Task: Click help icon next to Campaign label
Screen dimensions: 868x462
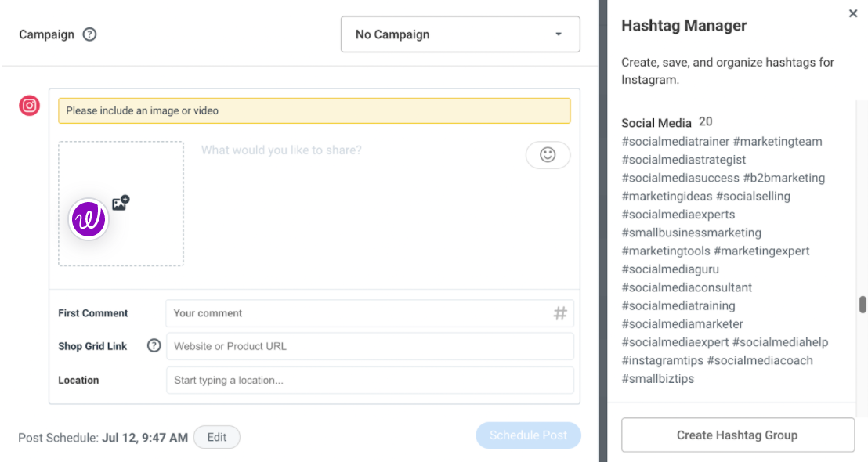Action: [x=90, y=34]
